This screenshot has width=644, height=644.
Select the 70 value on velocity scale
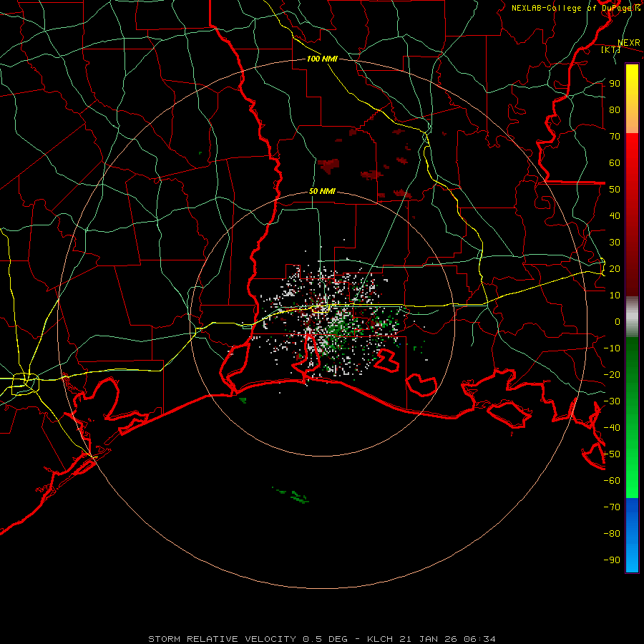tap(615, 137)
